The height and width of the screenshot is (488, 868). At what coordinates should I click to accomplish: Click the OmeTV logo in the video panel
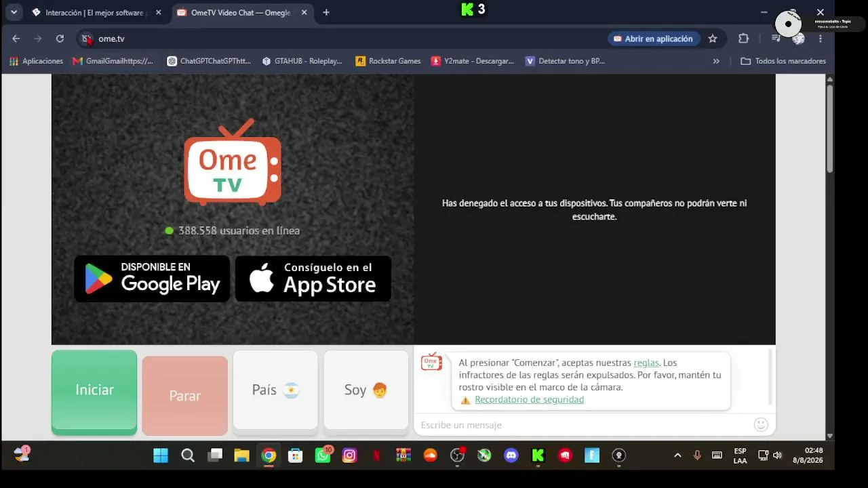233,162
